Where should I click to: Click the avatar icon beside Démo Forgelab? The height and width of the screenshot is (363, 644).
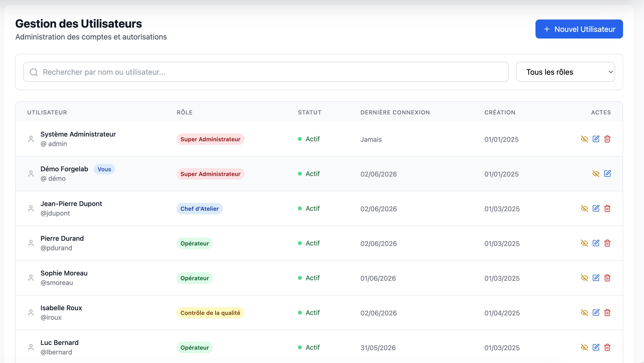point(31,174)
